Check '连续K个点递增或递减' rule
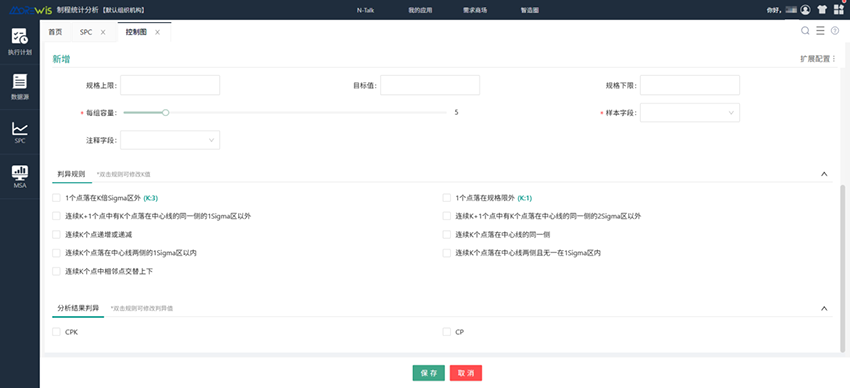 (56, 235)
